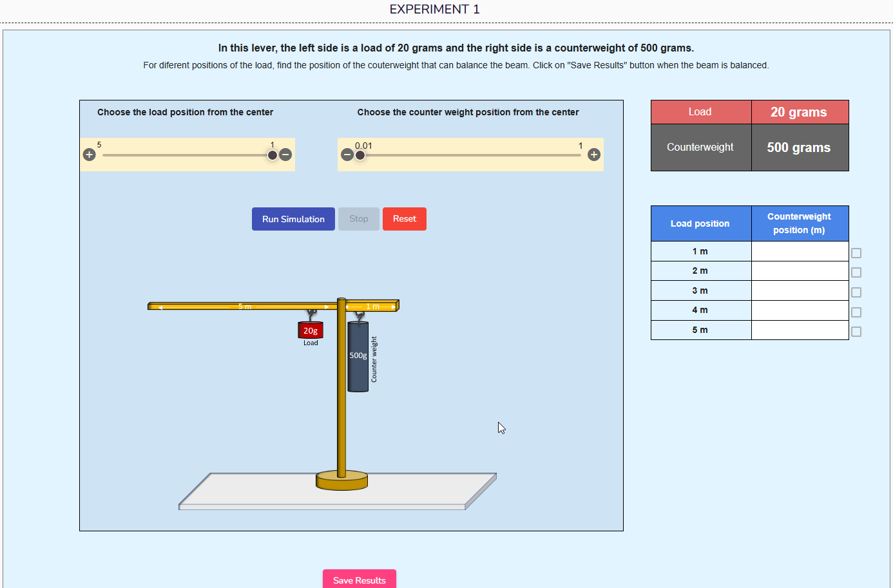The image size is (893, 588).
Task: Click the red Load header cell
Action: [700, 111]
